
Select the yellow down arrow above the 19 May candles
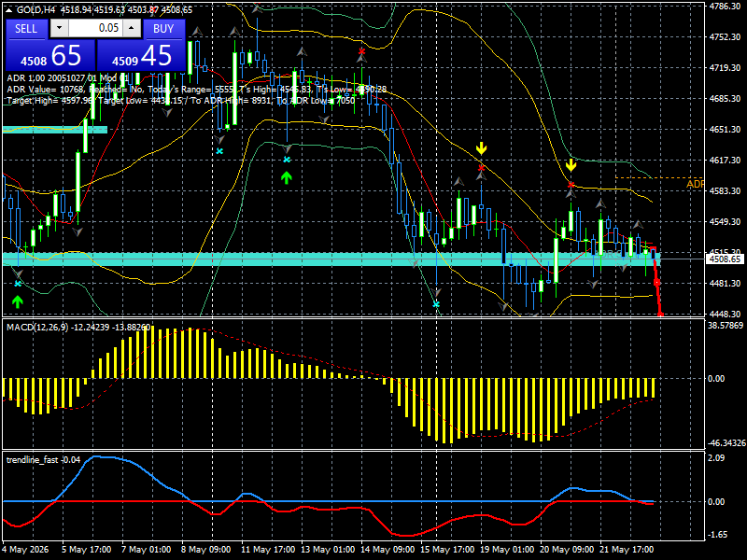click(482, 148)
